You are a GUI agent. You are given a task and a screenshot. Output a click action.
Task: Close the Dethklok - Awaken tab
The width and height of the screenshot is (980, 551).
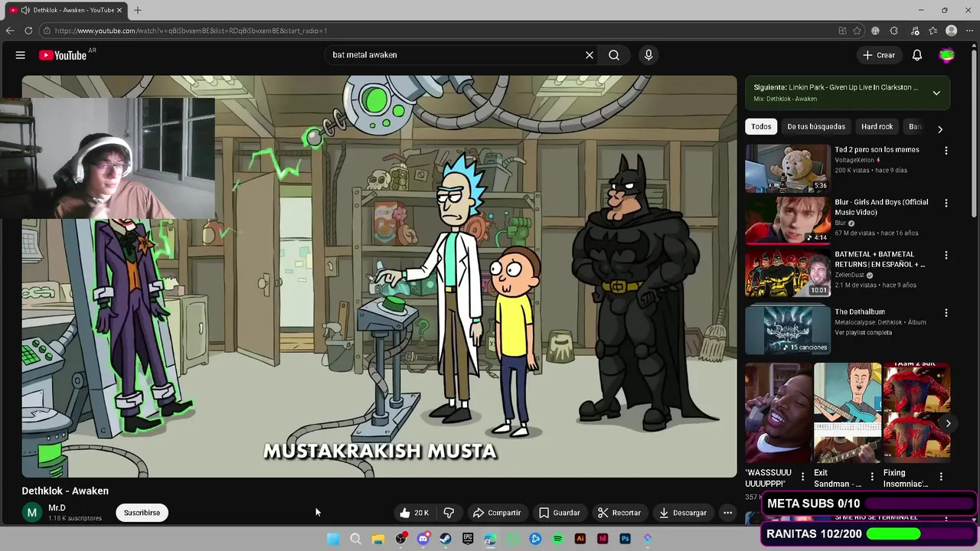(x=119, y=10)
